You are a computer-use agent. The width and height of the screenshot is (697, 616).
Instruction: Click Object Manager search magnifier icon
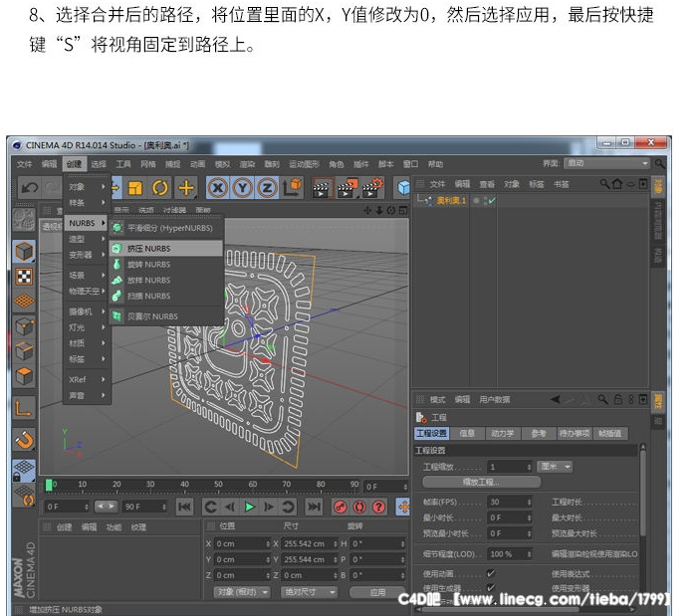pyautogui.click(x=604, y=184)
